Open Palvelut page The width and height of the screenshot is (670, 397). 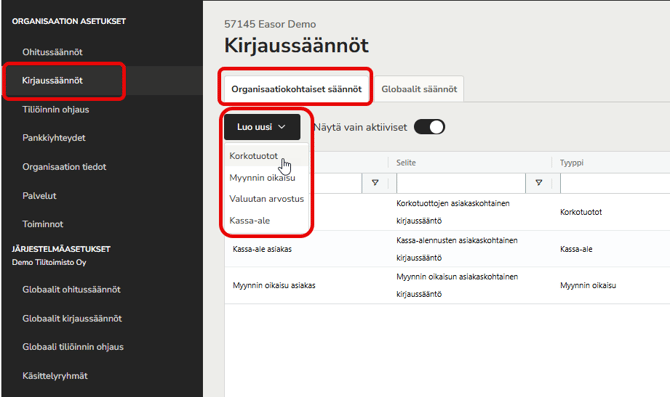coord(39,196)
